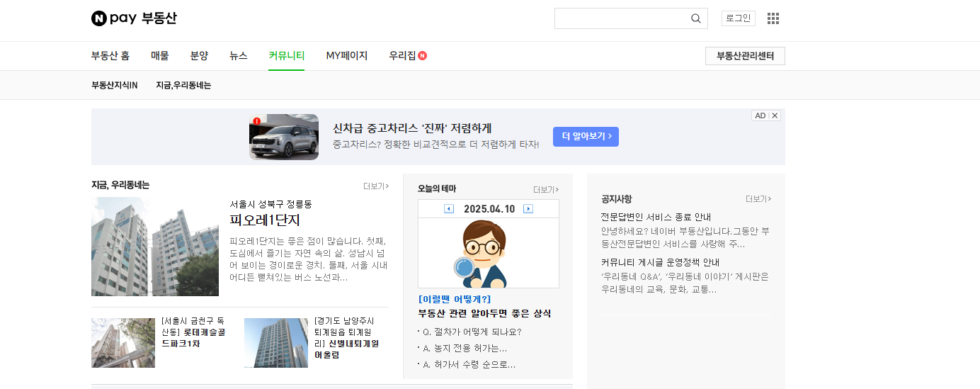980x389 pixels.
Task: Click the 피오레1단지 title link
Action: tap(266, 220)
